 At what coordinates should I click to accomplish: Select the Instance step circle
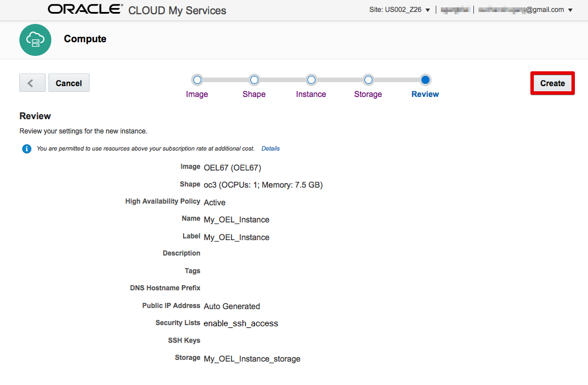tap(311, 80)
